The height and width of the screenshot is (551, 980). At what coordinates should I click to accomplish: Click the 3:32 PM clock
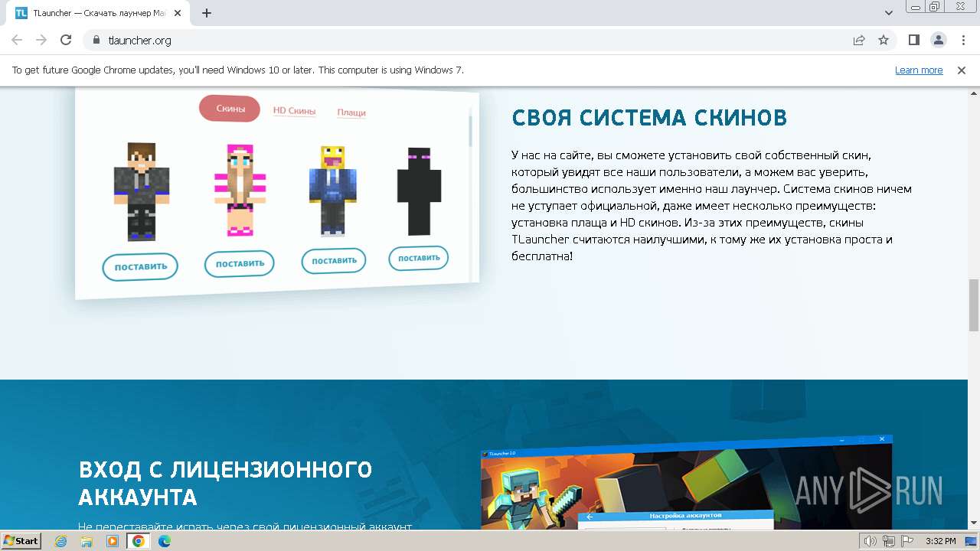[940, 541]
